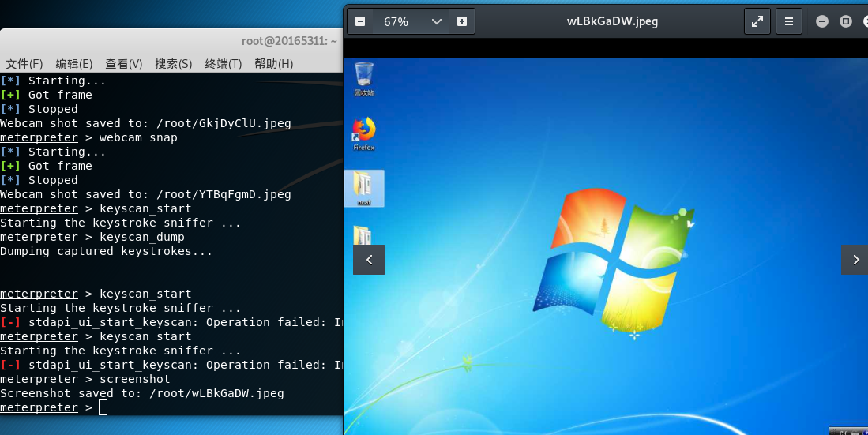
Task: Open the 编辑(E) menu in the terminal
Action: [74, 64]
